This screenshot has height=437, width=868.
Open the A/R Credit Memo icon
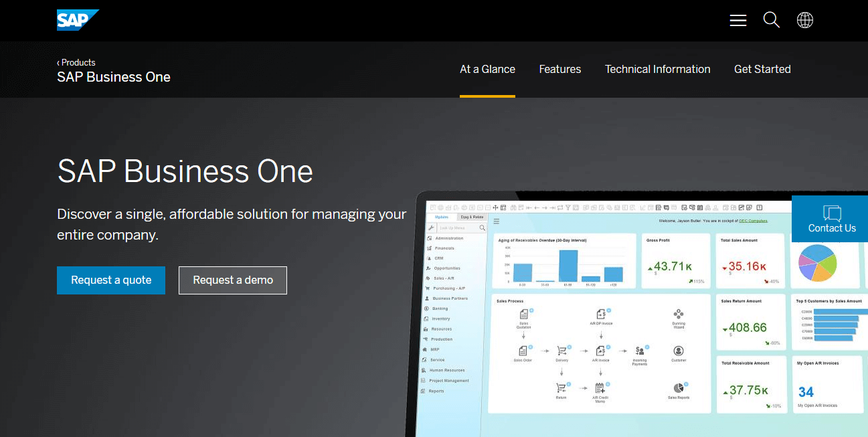[600, 387]
